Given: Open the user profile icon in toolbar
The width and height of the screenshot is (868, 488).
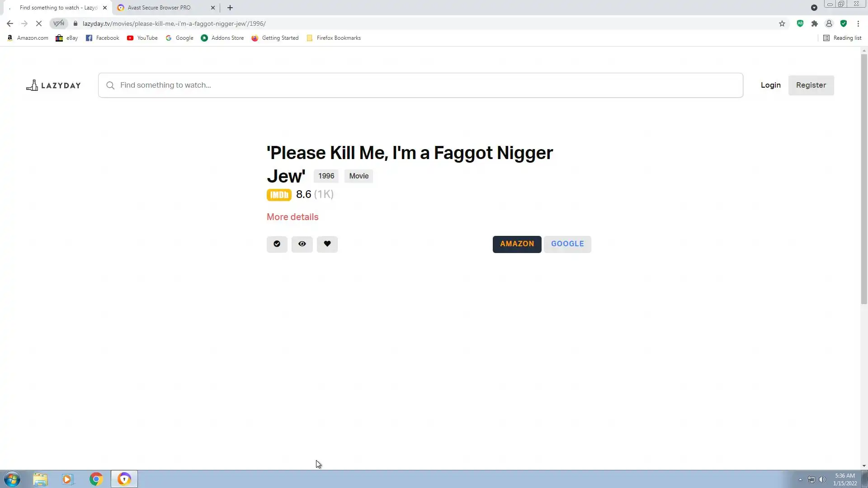Looking at the screenshot, I should coord(829,23).
